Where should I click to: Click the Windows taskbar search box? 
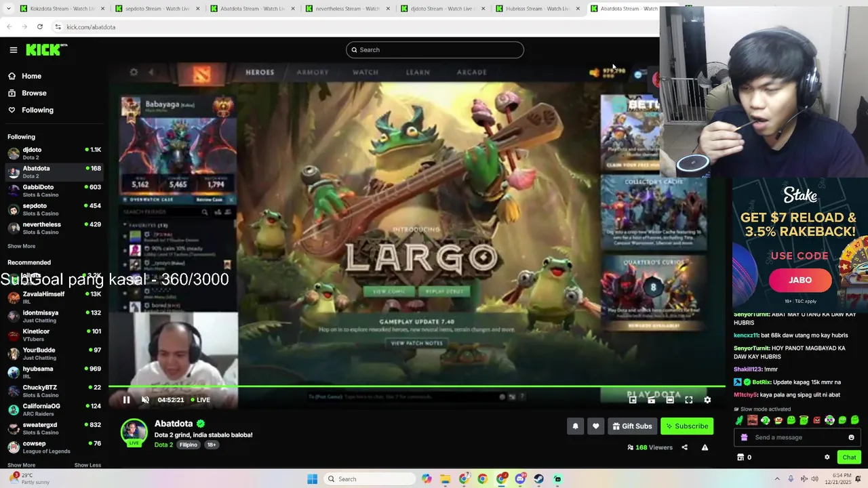click(x=370, y=479)
